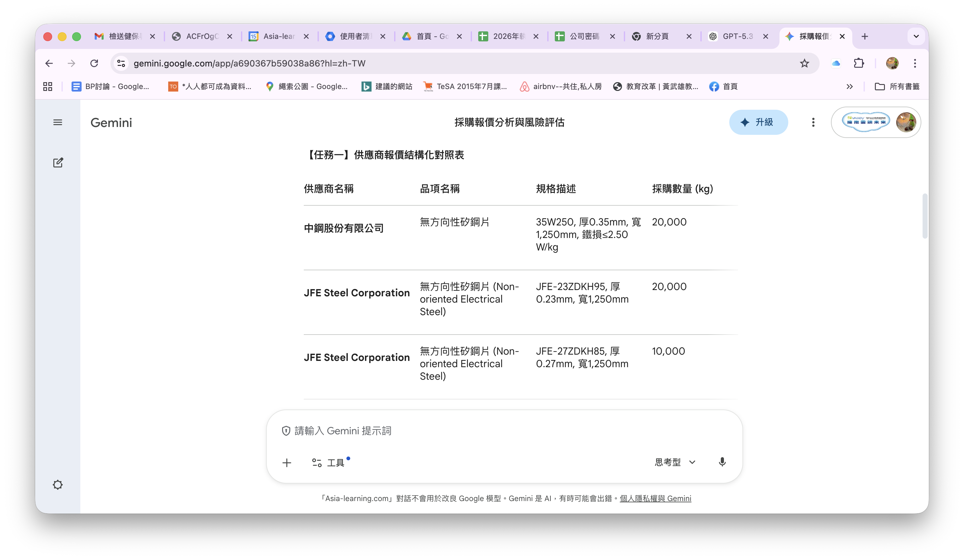Go back with the browser back arrow
The height and width of the screenshot is (560, 964).
pos(49,63)
